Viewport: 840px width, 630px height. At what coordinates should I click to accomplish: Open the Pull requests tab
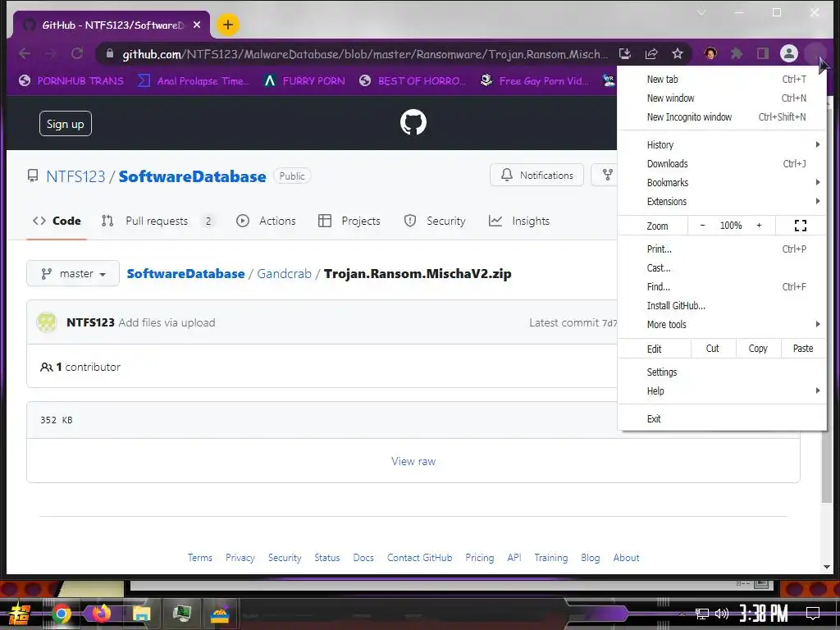158,221
